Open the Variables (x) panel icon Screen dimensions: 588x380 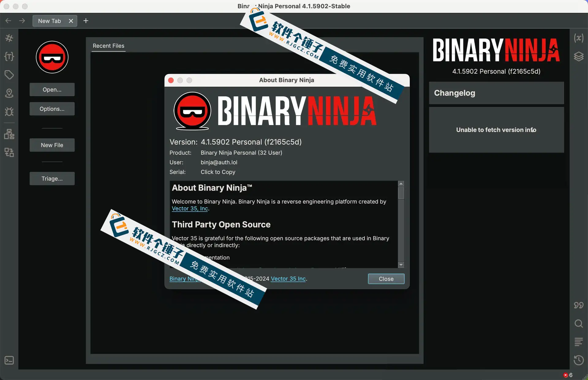click(579, 38)
